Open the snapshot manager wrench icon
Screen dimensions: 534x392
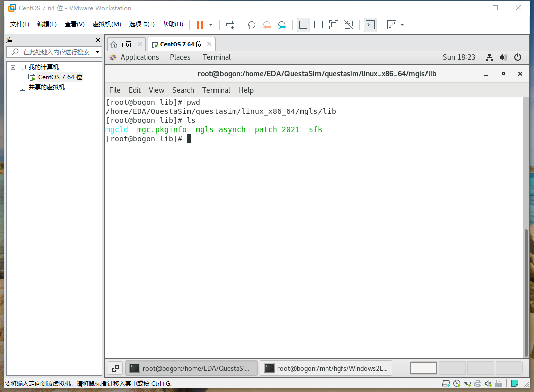[282, 25]
